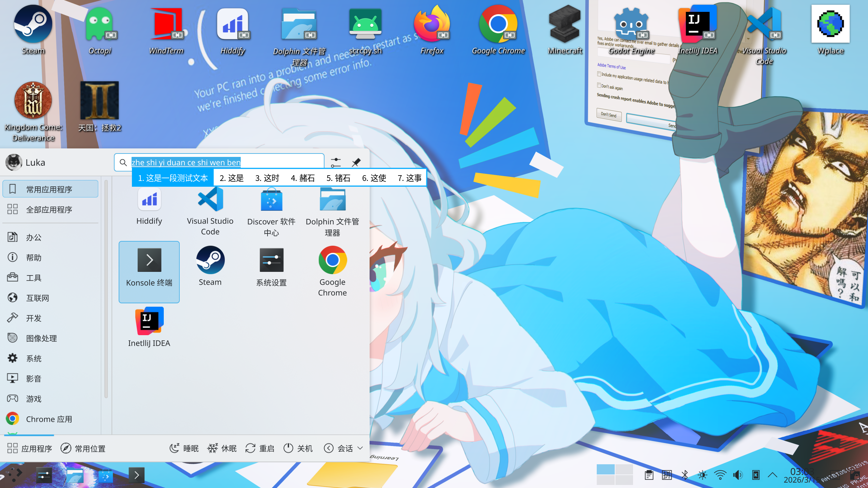Click the Restart button
Screen dimensions: 868x488
260,448
